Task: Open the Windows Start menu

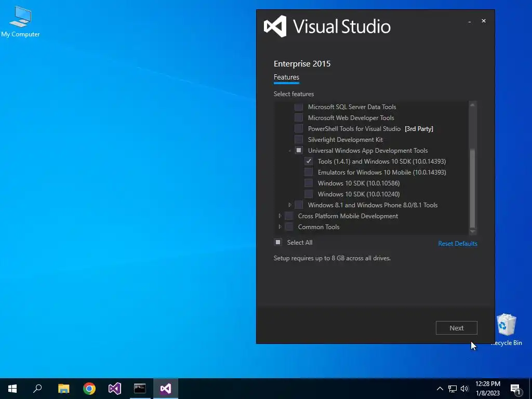Action: coord(12,389)
